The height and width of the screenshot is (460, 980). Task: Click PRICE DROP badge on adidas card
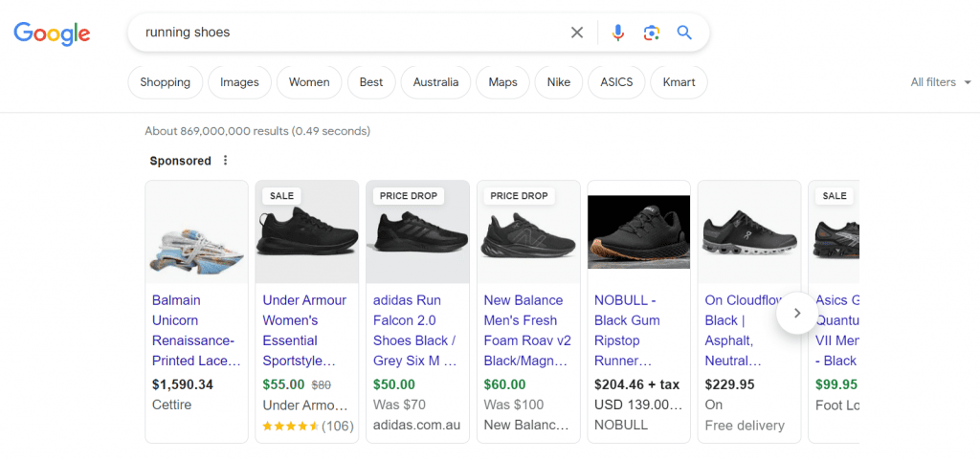pos(408,196)
